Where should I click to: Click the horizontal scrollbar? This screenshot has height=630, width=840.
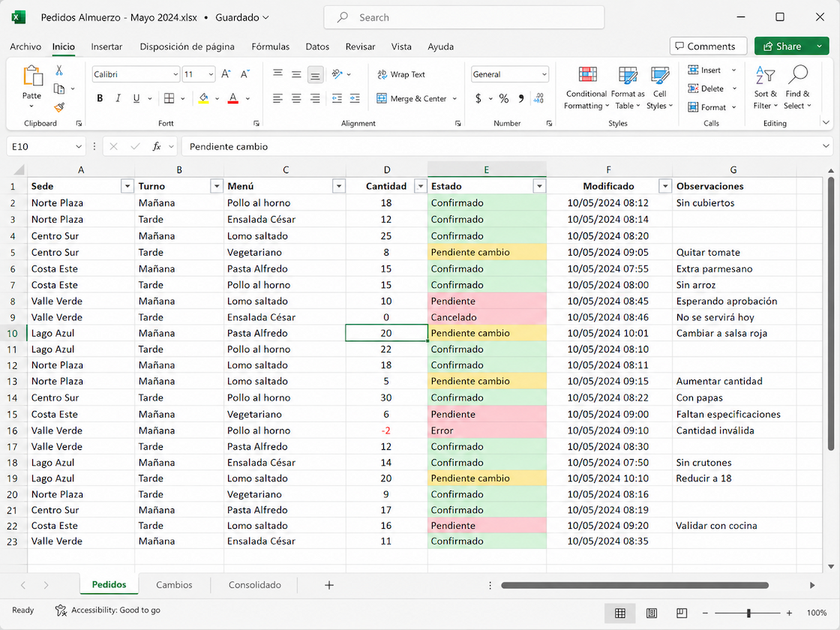(x=634, y=586)
